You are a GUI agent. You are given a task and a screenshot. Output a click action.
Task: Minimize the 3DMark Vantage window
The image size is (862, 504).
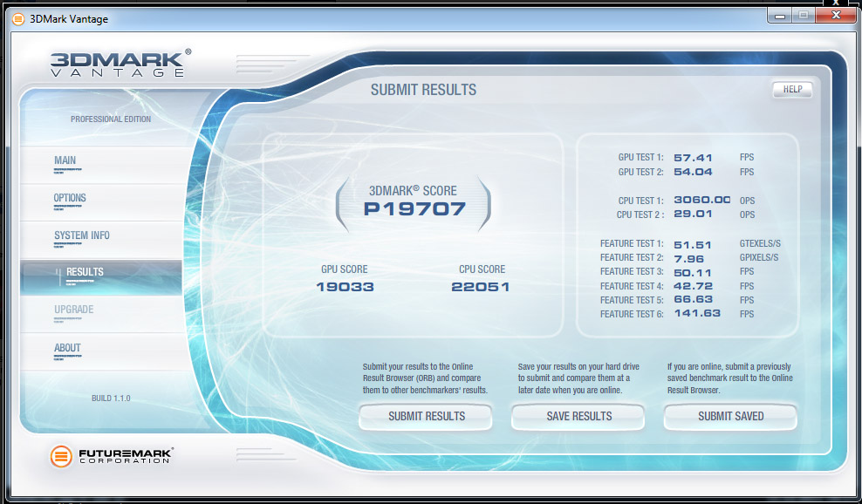[779, 16]
